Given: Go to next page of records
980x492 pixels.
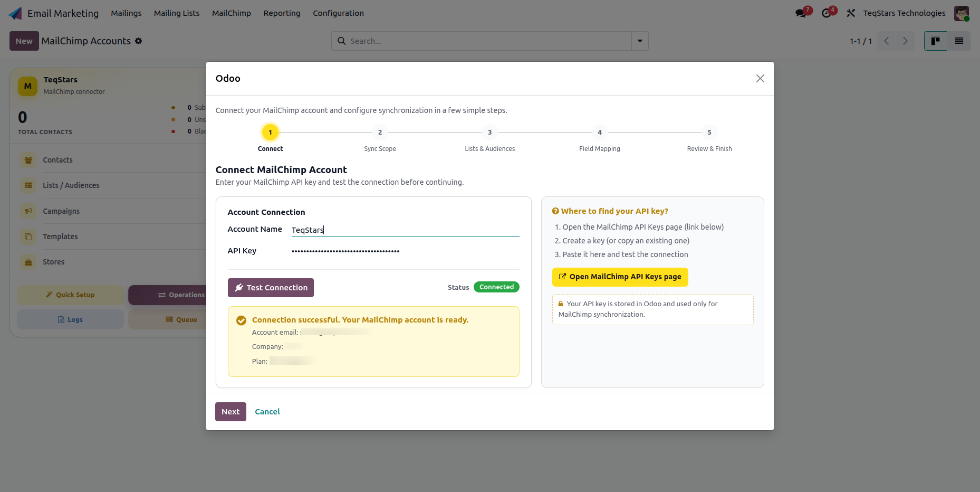Looking at the screenshot, I should [x=906, y=41].
